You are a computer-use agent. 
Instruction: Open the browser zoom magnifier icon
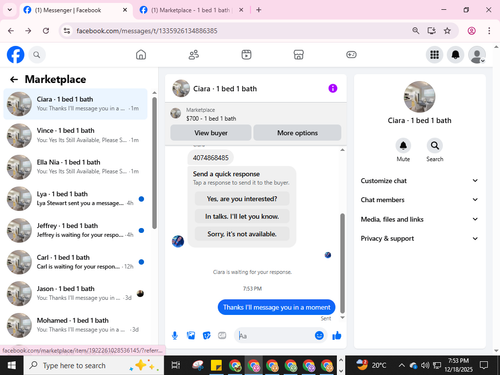click(x=416, y=31)
